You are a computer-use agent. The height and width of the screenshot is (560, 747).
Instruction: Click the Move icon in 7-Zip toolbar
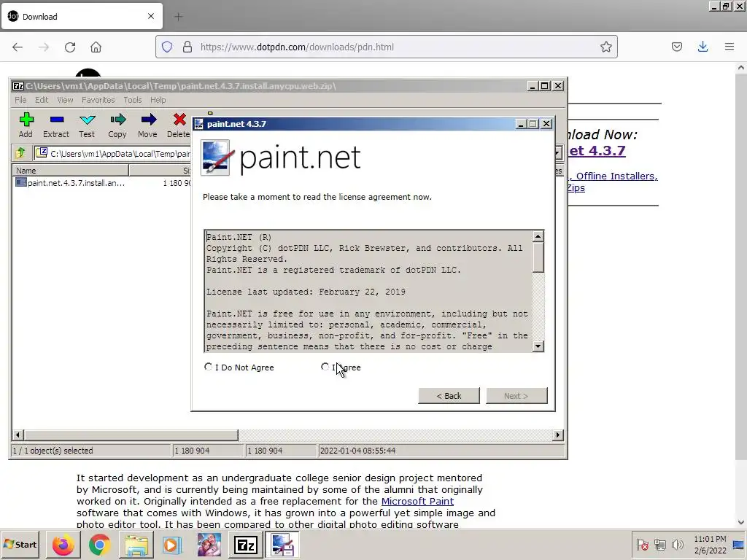147,125
